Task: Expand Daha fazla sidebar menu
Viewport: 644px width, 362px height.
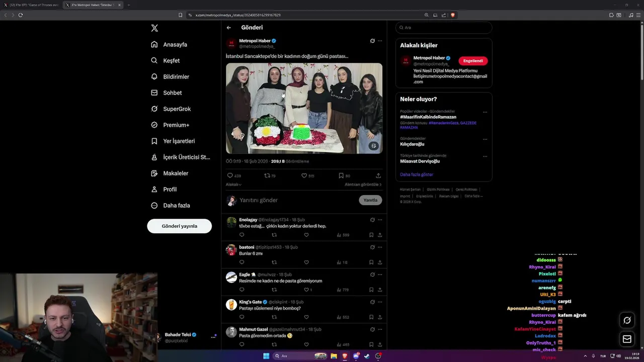Action: coord(171,205)
